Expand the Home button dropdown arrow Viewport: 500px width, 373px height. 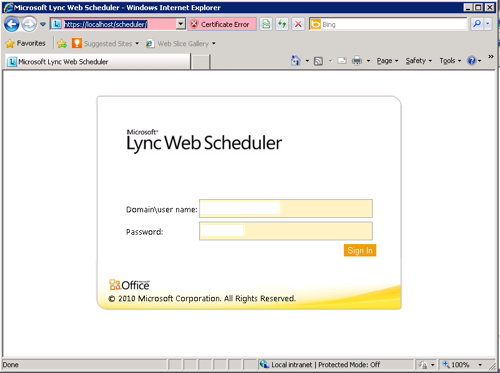307,61
